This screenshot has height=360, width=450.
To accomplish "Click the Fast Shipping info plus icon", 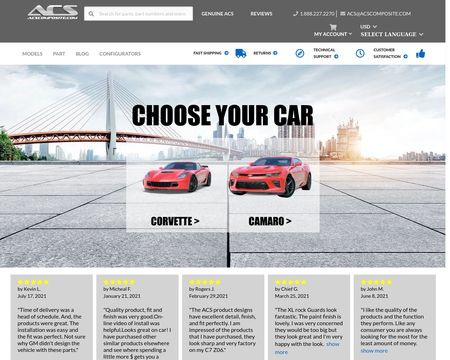I will 227,53.
